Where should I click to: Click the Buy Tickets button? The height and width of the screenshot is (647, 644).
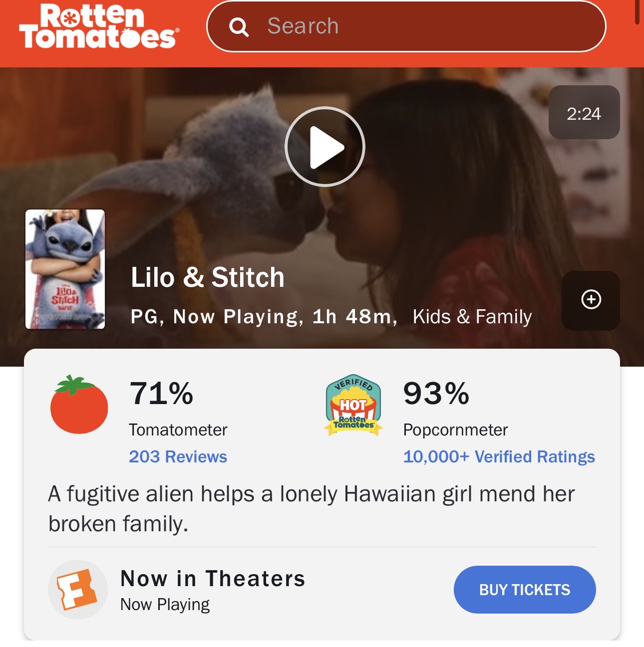click(x=525, y=590)
